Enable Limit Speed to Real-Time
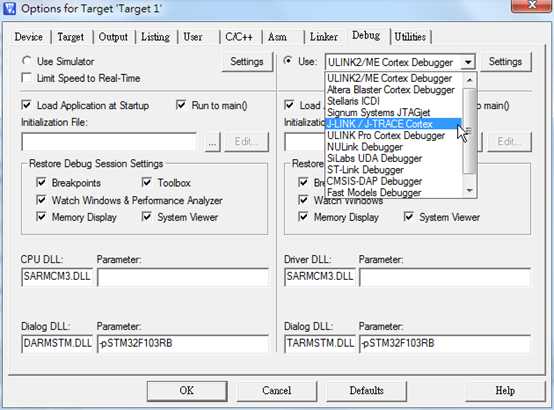Image resolution: width=554 pixels, height=410 pixels. [26, 78]
